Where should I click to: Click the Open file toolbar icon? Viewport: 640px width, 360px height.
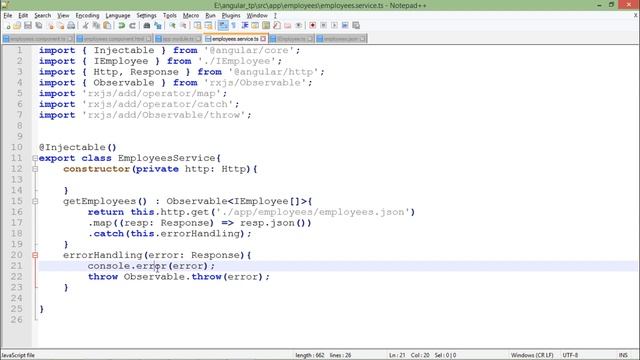click(x=17, y=25)
